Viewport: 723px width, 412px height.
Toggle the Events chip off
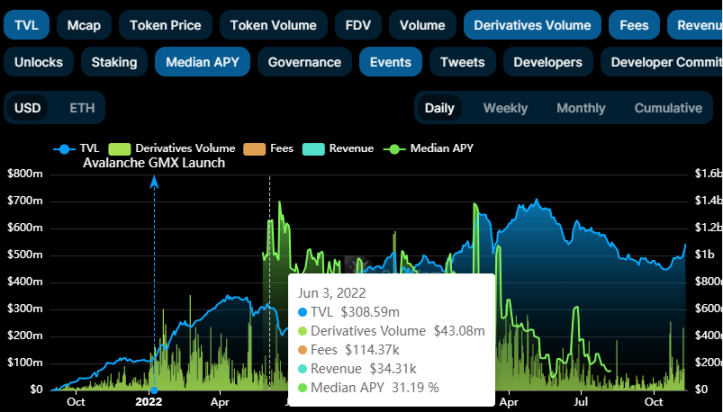coord(390,62)
